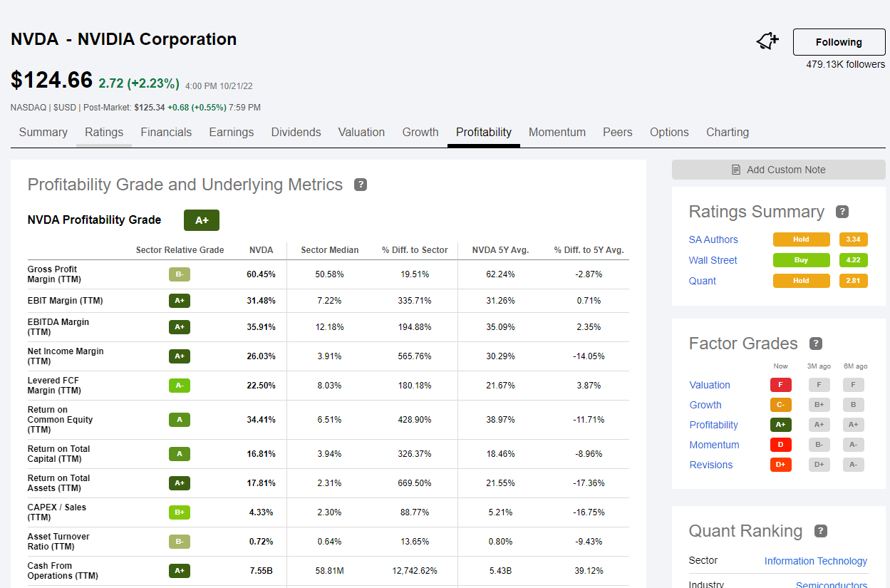Click the Growth C- grade badge under Now
Image resolution: width=890 pixels, height=588 pixels.
781,405
